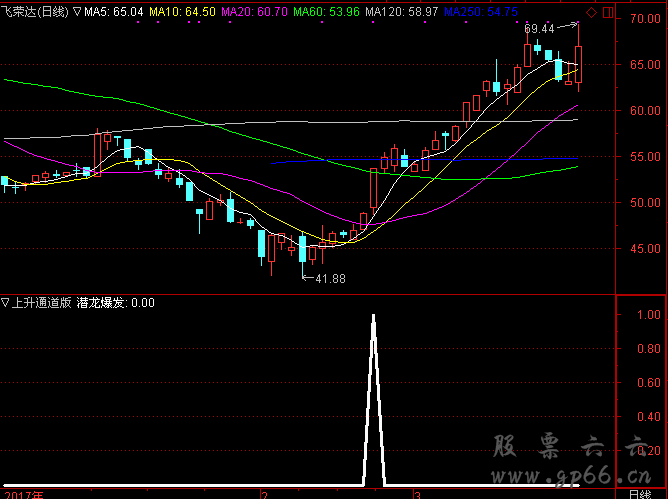
Task: Click the 上升通道版 indicator name
Action: [41, 303]
